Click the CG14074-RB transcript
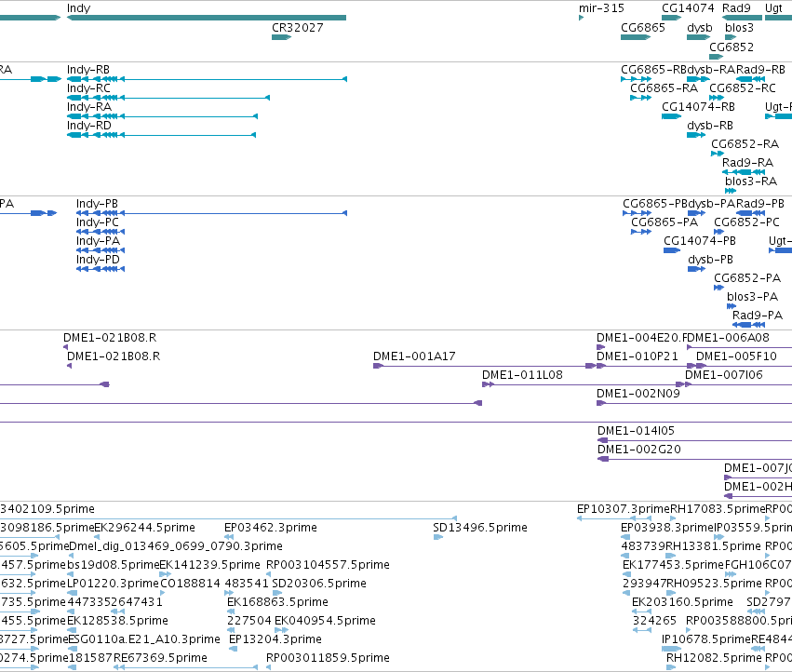Screen dimensions: 792x672 point(671,116)
